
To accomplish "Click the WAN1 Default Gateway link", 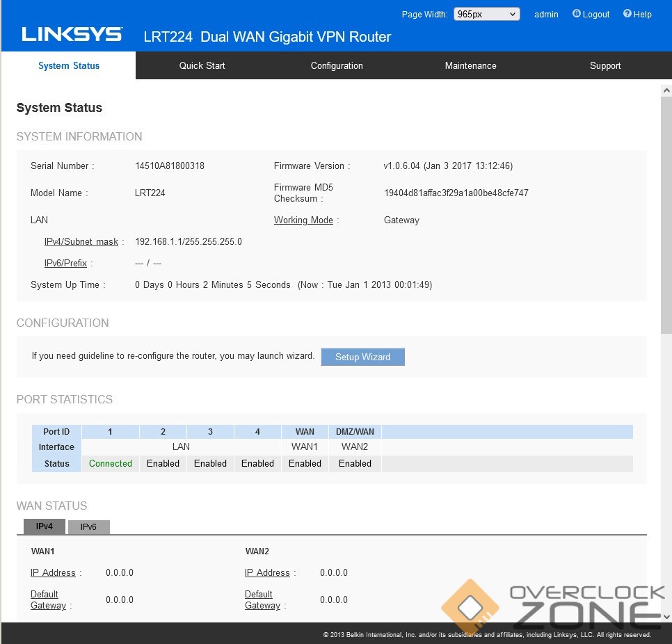I will click(48, 599).
